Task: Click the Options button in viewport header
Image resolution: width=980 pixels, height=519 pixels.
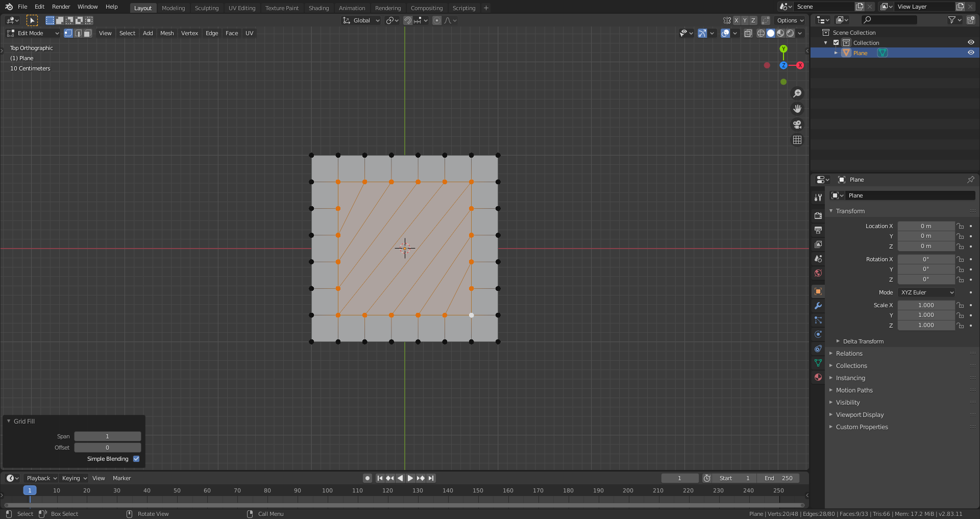Action: point(790,20)
